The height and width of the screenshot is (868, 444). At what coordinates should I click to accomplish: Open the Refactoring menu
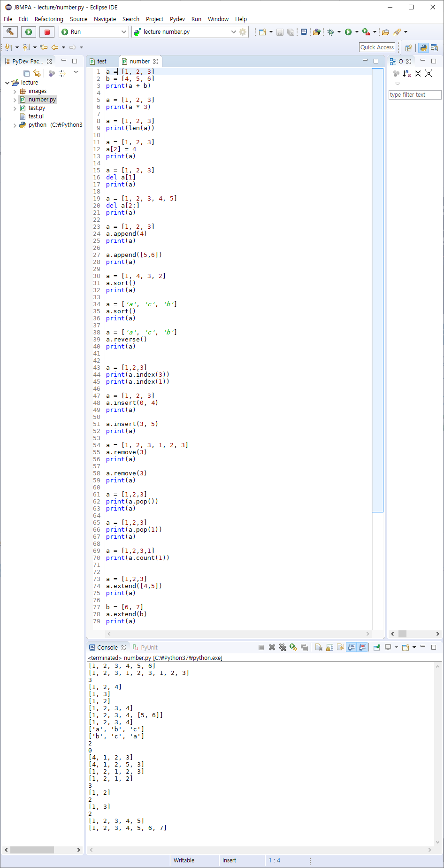49,19
